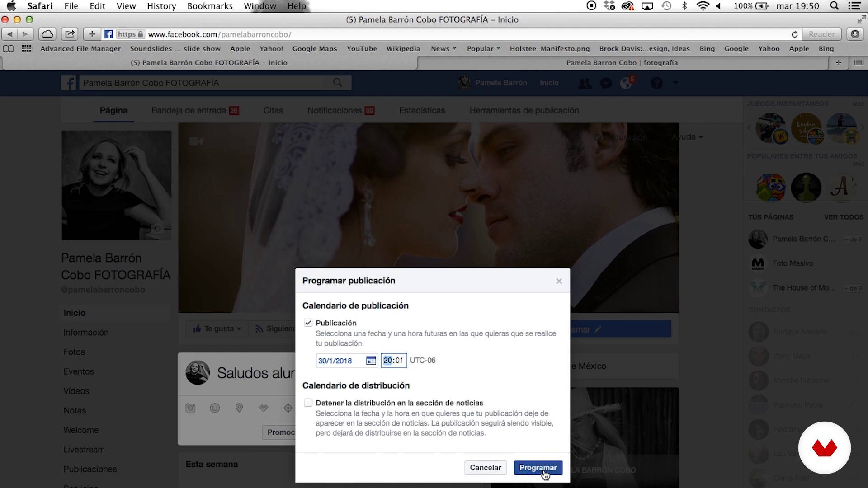868x488 pixels.
Task: Click emoji face icon in composer
Action: [215, 408]
